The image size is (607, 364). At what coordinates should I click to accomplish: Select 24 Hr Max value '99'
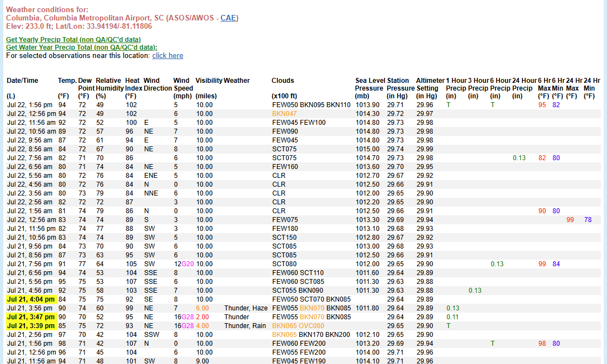click(570, 220)
